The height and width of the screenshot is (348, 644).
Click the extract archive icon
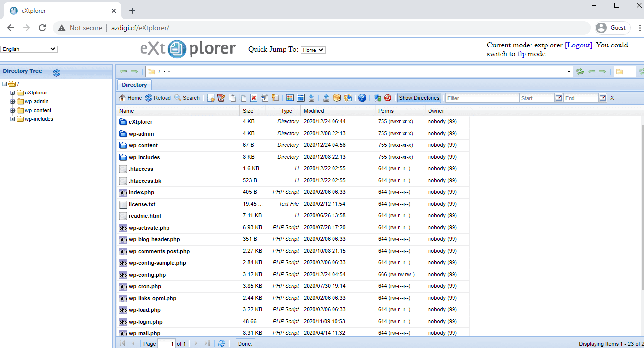click(348, 98)
